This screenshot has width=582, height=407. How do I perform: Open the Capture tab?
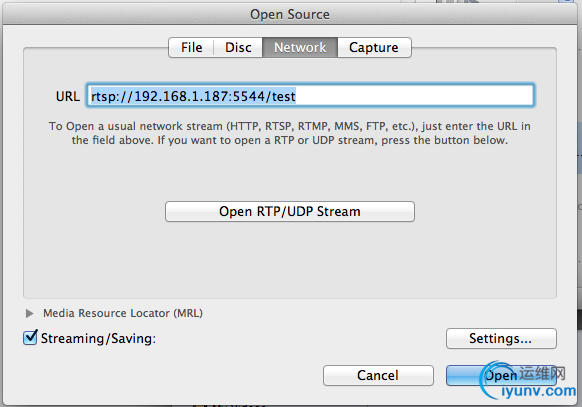point(374,47)
